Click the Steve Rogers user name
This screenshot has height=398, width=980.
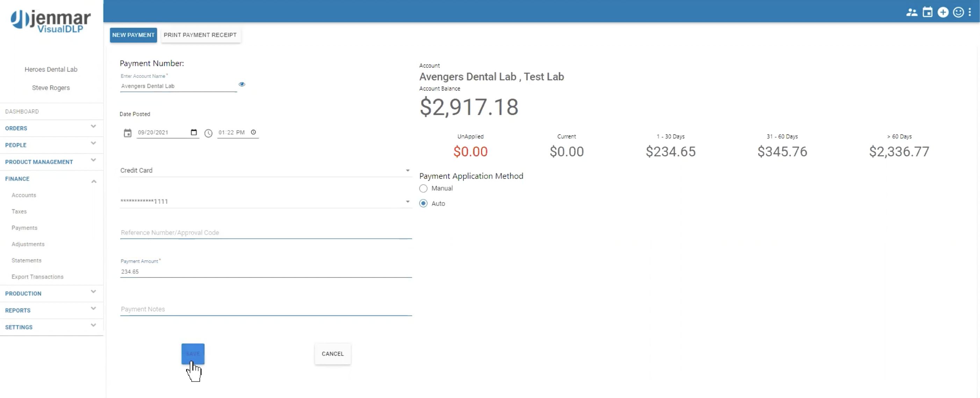pos(51,88)
